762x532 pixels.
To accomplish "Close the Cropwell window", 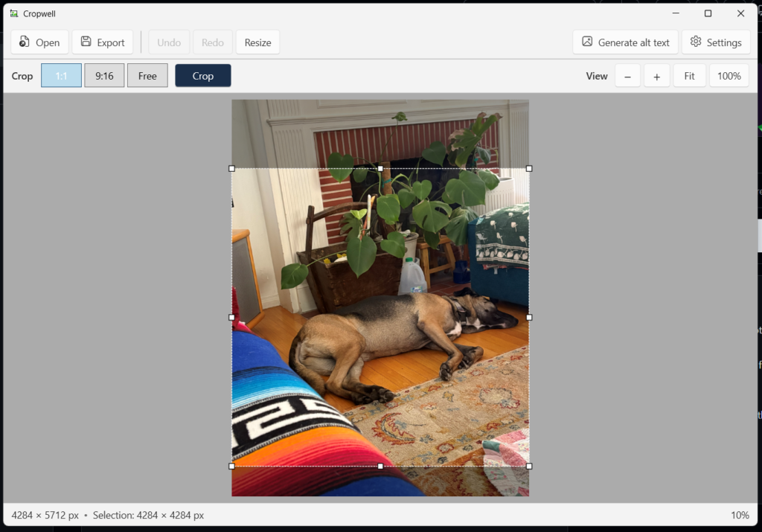I will coord(740,13).
